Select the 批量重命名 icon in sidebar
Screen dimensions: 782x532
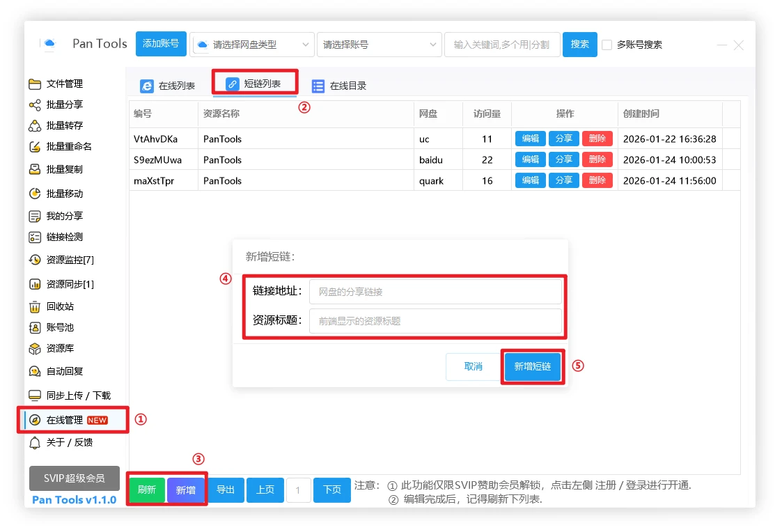coord(35,147)
